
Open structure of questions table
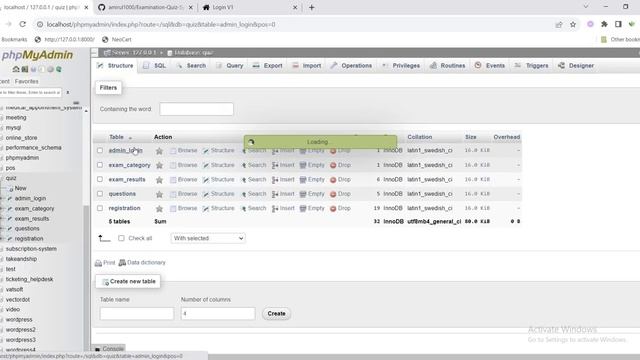219,193
